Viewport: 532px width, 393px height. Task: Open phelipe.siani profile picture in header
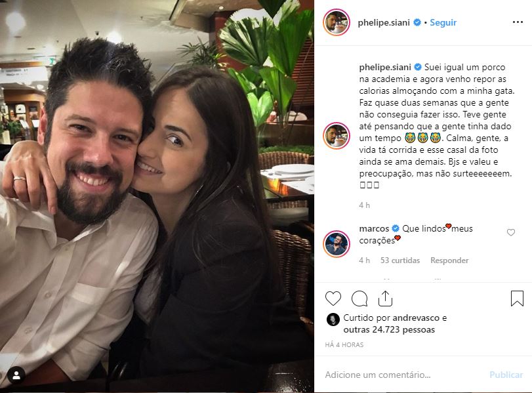pyautogui.click(x=337, y=22)
